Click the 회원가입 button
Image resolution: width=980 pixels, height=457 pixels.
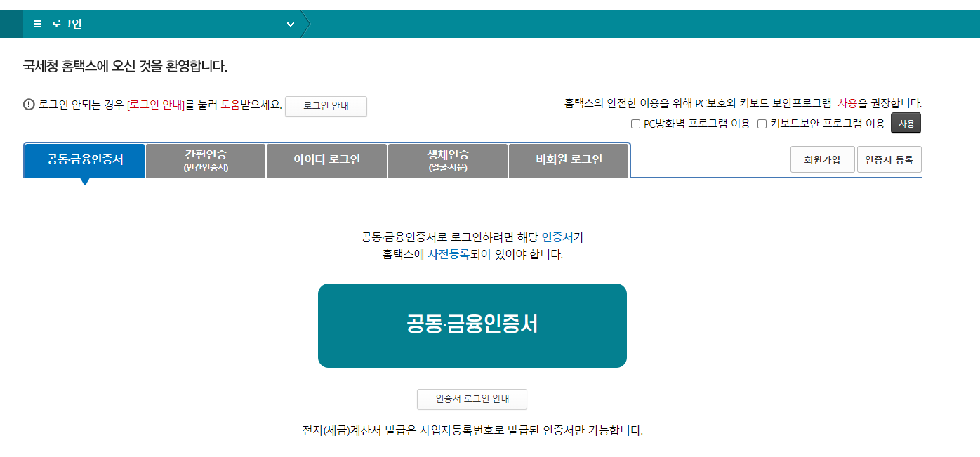coord(822,159)
